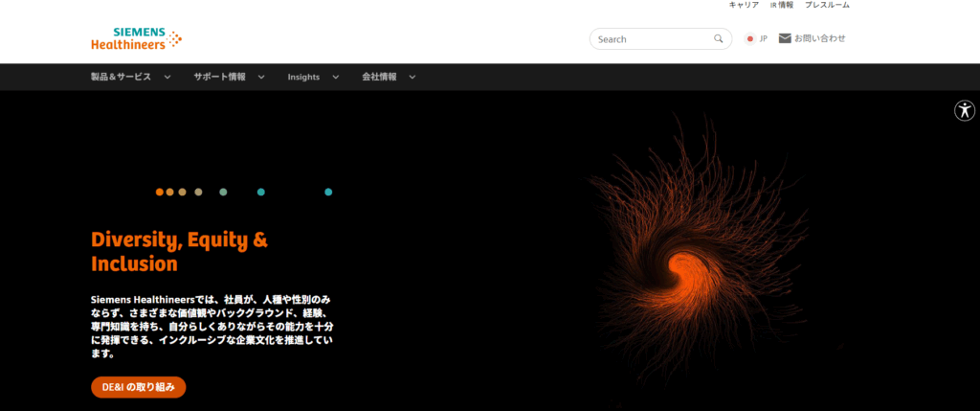
Task: Select the red JP region icon
Action: (750, 38)
